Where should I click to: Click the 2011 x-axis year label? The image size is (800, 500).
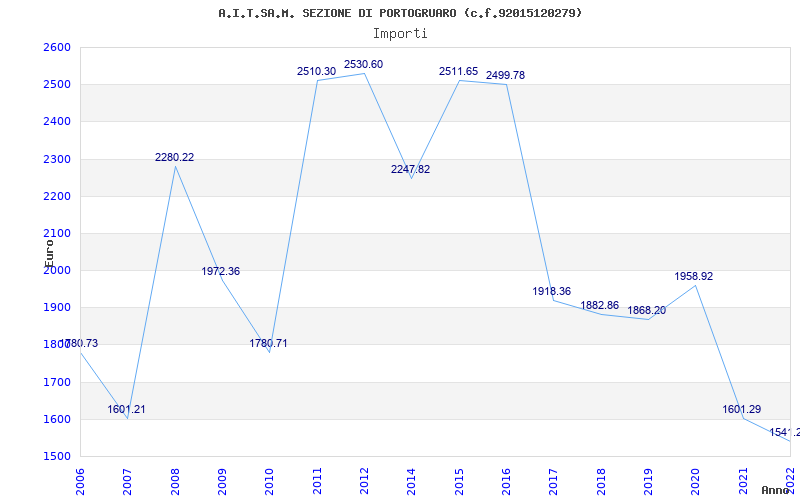[x=317, y=482]
